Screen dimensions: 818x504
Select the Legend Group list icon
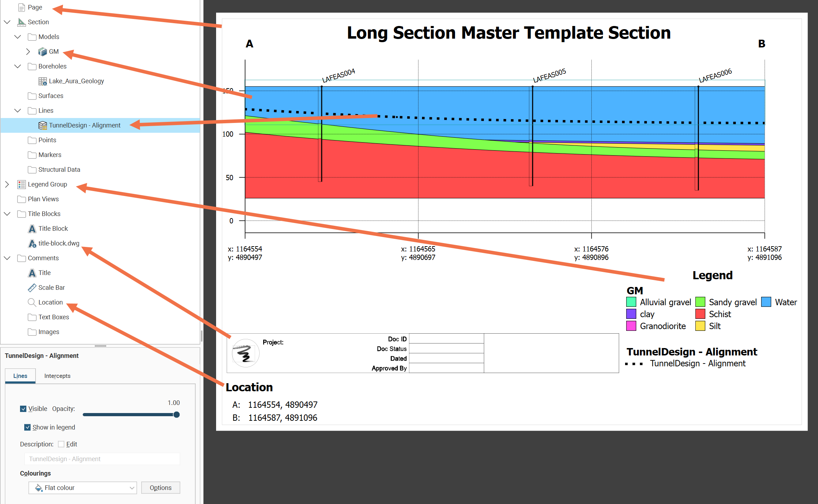21,184
